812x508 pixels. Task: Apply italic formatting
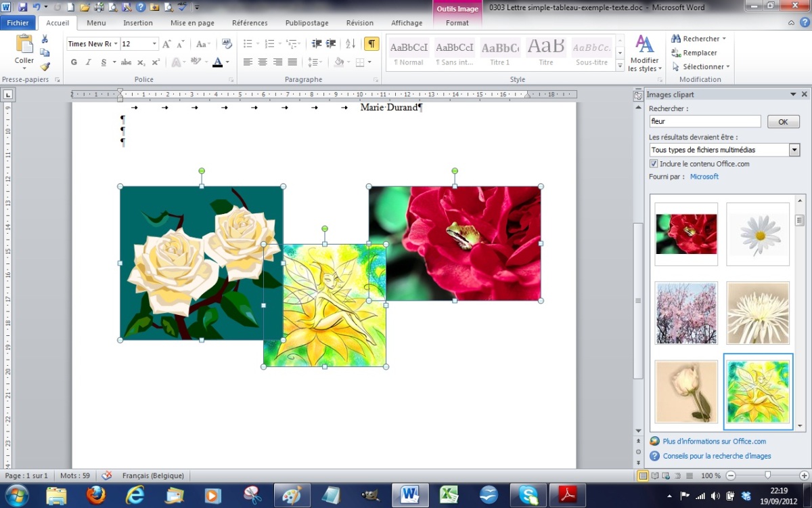click(88, 62)
